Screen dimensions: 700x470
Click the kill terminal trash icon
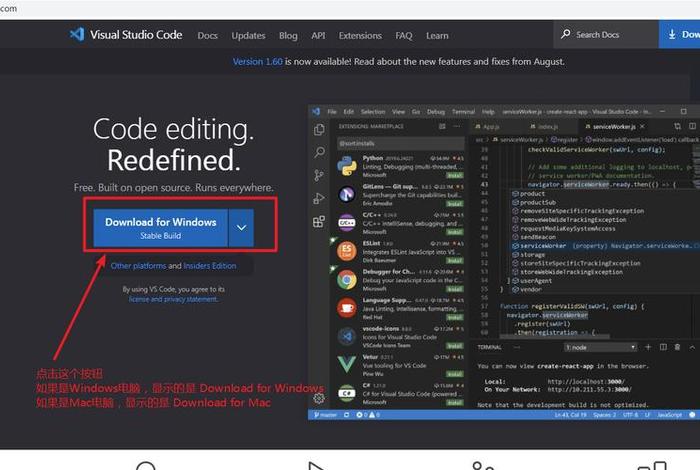click(677, 347)
